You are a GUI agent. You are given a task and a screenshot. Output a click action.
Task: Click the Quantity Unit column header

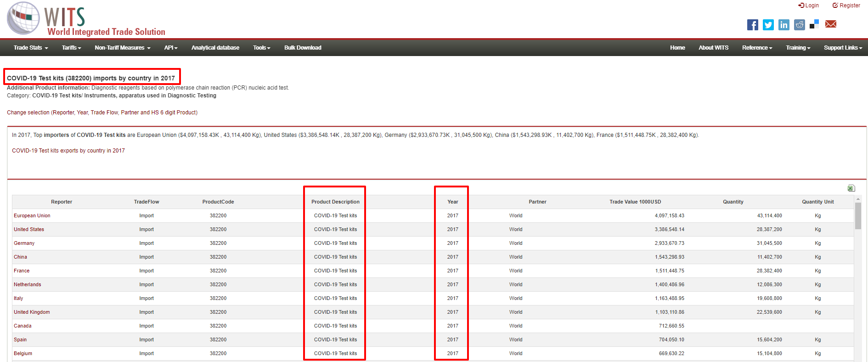point(818,202)
